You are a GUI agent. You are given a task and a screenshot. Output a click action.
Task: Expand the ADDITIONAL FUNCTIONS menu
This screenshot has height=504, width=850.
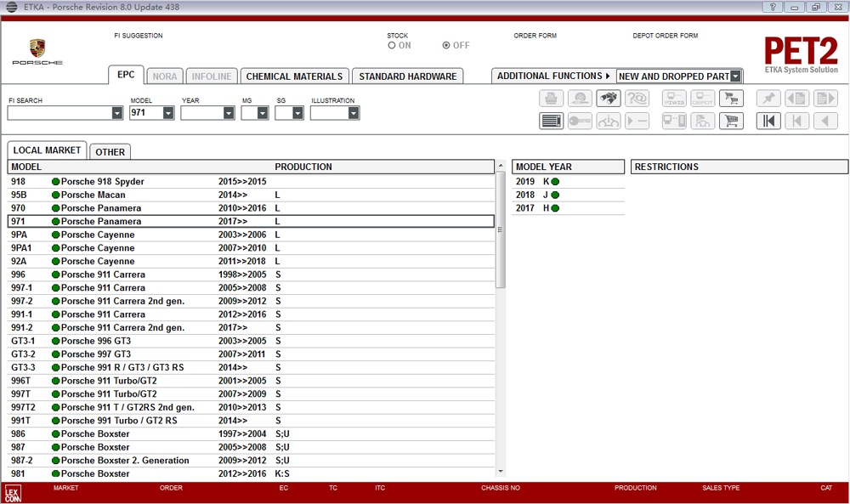pos(553,76)
